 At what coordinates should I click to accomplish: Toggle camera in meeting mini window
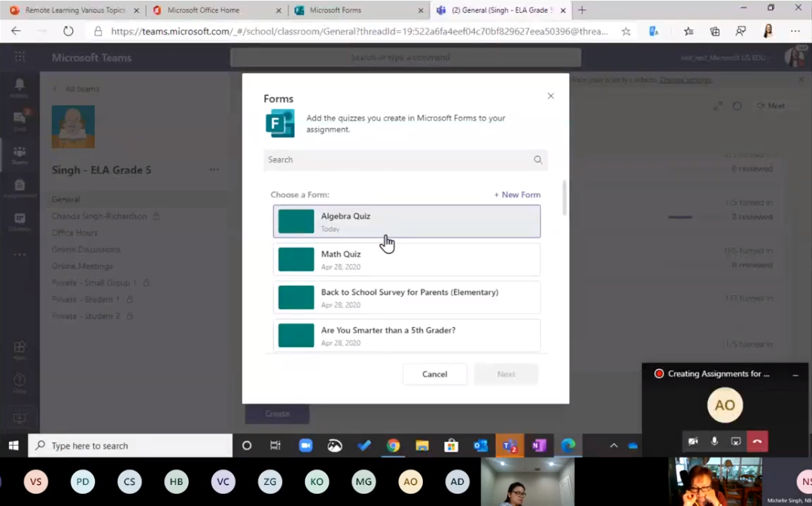click(693, 441)
